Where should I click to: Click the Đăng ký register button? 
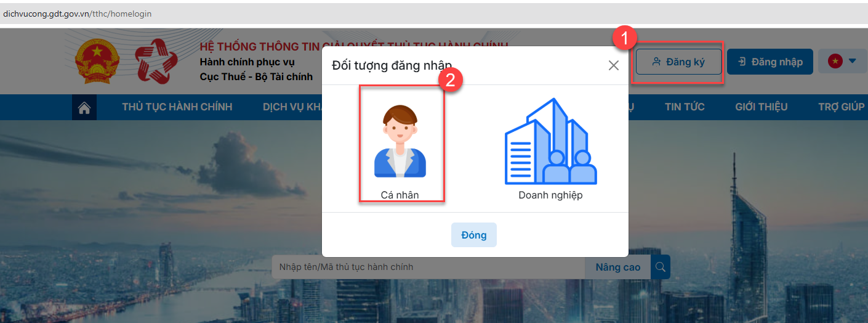tap(678, 62)
